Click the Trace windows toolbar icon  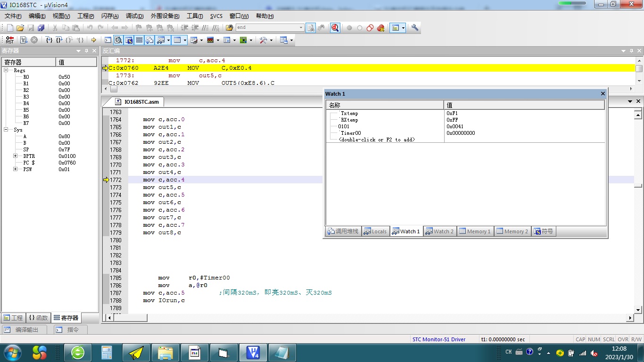click(x=227, y=40)
